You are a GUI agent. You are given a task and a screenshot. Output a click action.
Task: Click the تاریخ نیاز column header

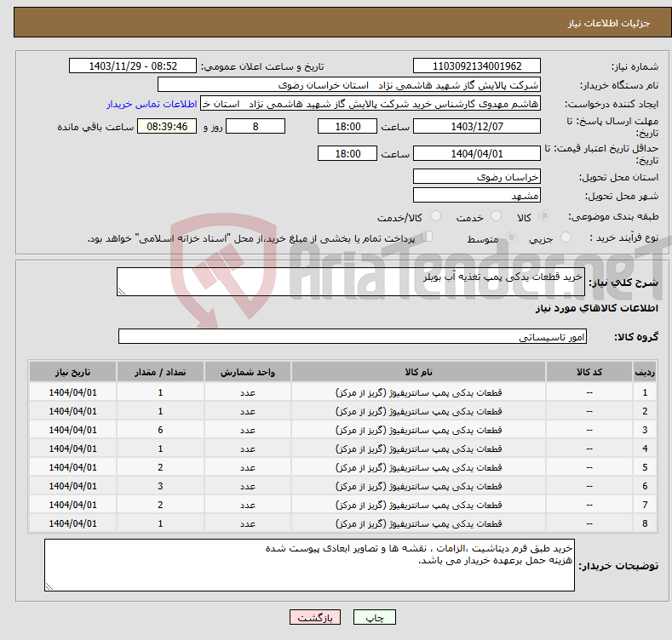[73, 372]
